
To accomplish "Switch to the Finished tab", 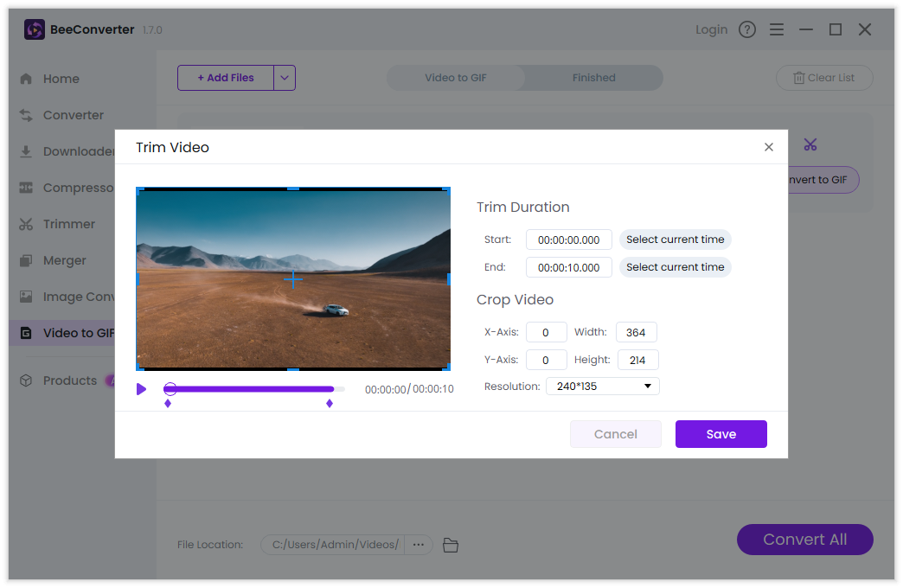I will (593, 78).
